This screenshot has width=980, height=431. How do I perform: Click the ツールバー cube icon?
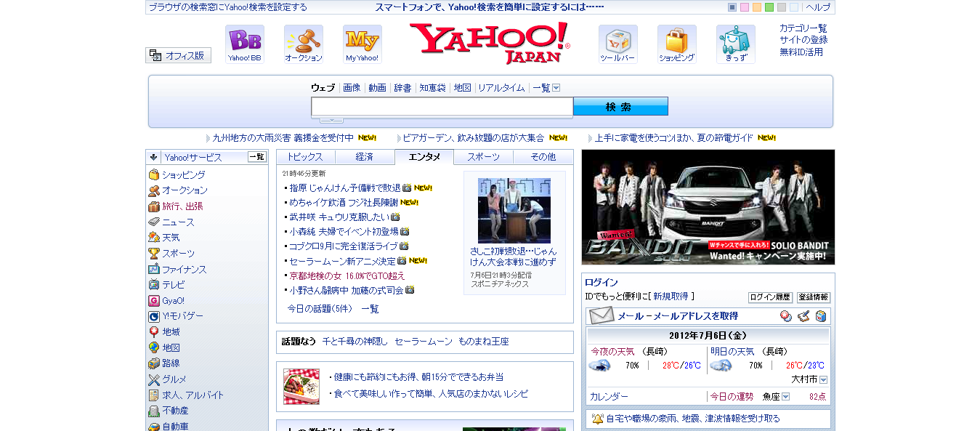click(618, 44)
